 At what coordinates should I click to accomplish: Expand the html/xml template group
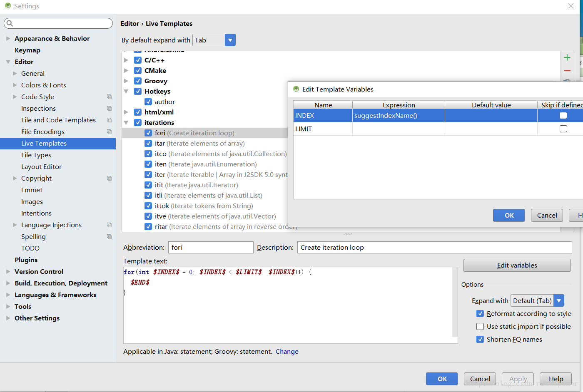[x=126, y=112]
